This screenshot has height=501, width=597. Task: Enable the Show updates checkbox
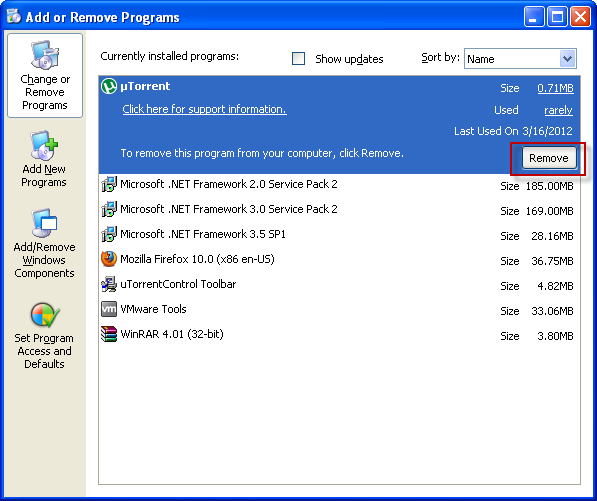tap(298, 59)
